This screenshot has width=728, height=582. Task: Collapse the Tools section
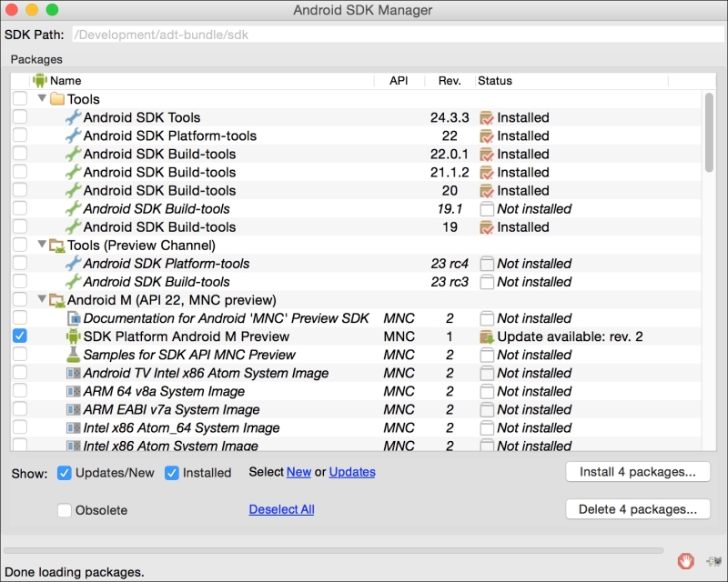[42, 99]
